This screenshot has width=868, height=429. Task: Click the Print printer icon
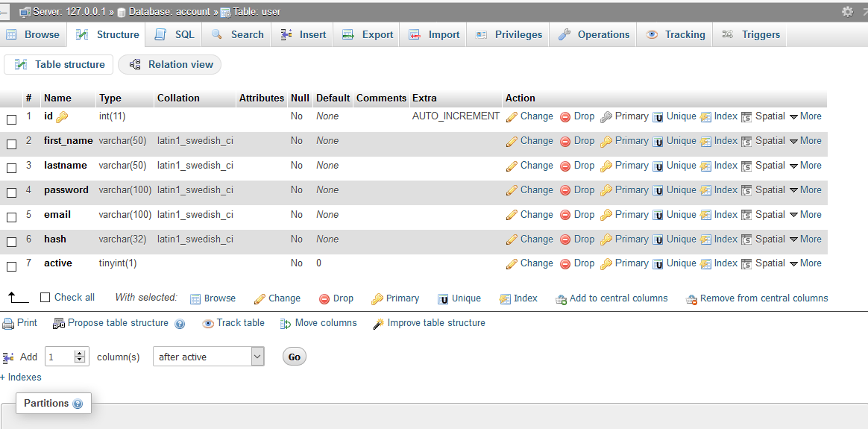[x=8, y=324]
